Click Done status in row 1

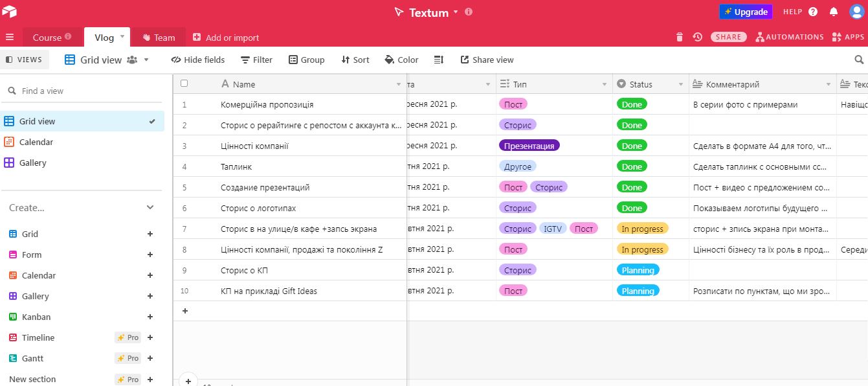pos(632,104)
